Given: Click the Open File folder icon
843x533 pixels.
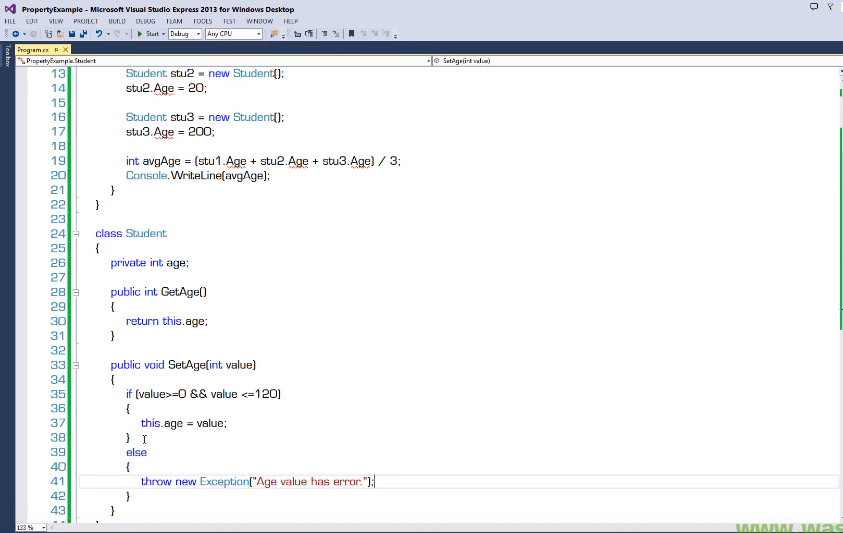Looking at the screenshot, I should click(60, 34).
